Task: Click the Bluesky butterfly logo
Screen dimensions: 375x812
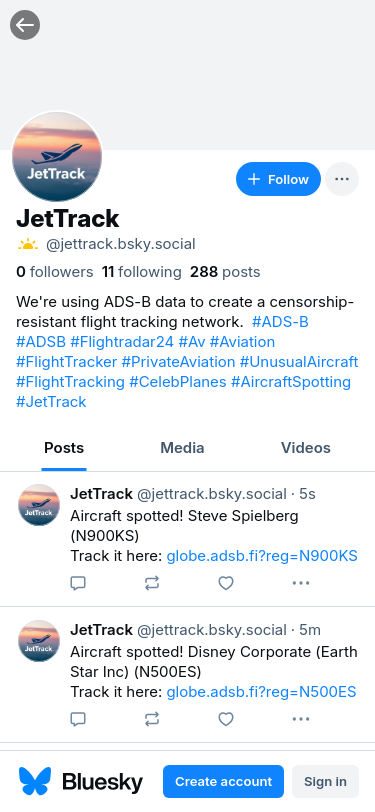Action: tap(35, 781)
